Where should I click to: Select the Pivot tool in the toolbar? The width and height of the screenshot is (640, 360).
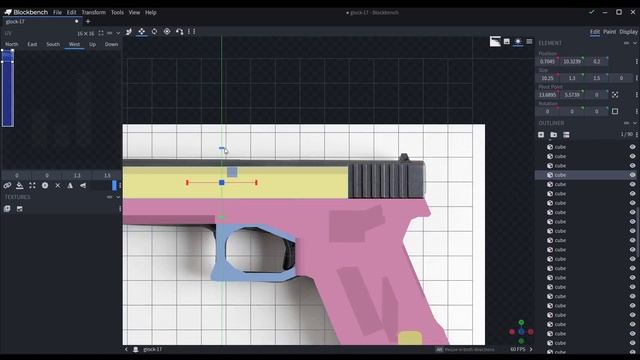(167, 31)
